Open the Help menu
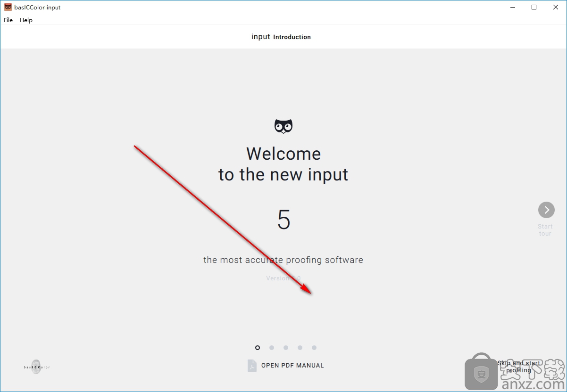This screenshot has height=392, width=567. pyautogui.click(x=26, y=20)
